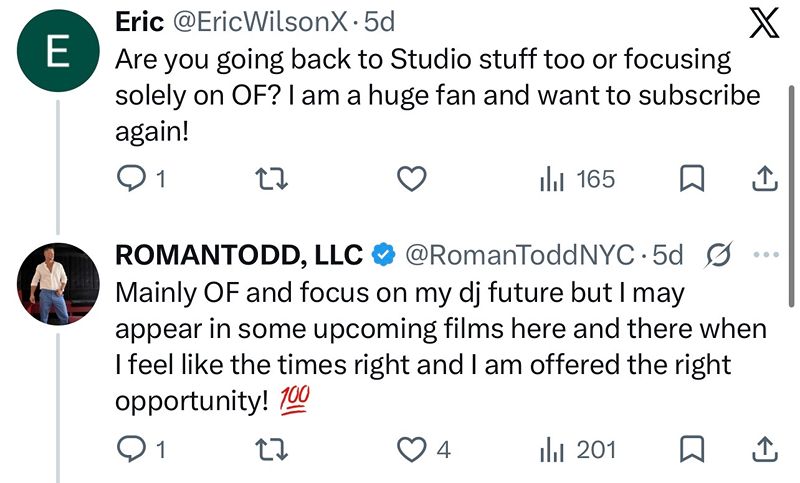Open the three-dot more menu

pos(766,254)
